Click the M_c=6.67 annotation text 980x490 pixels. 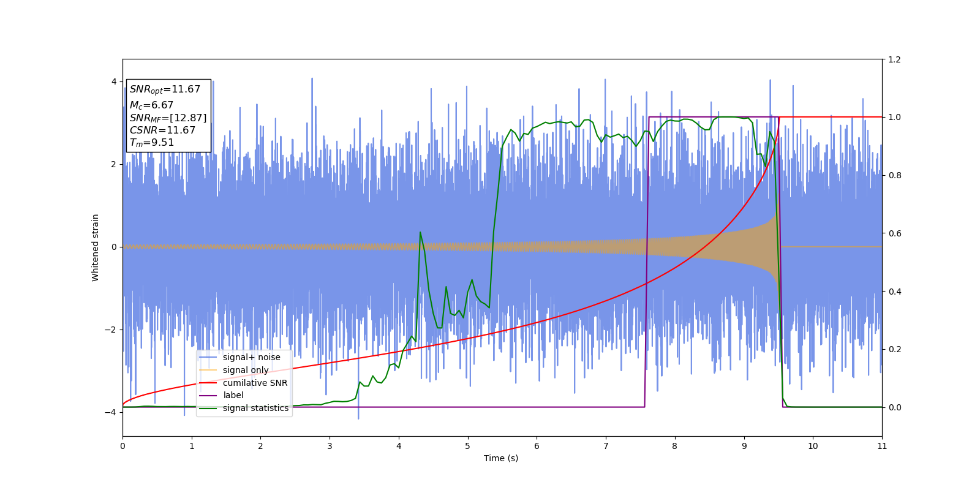151,105
